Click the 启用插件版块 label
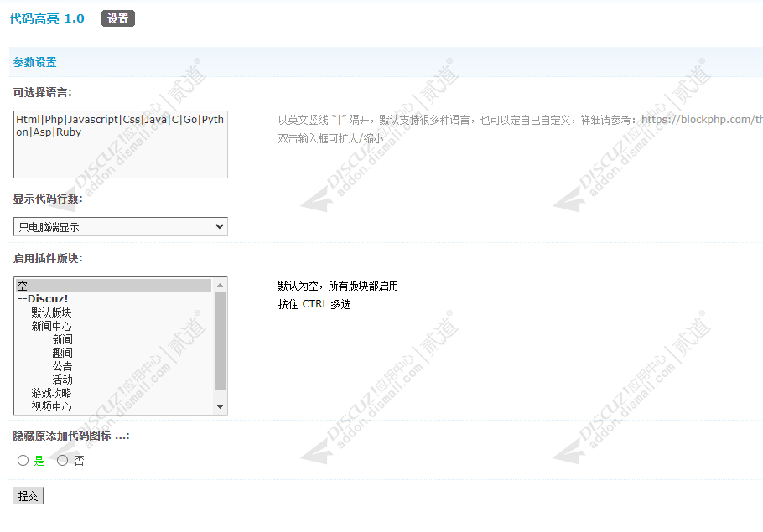The height and width of the screenshot is (532, 763). (48, 258)
